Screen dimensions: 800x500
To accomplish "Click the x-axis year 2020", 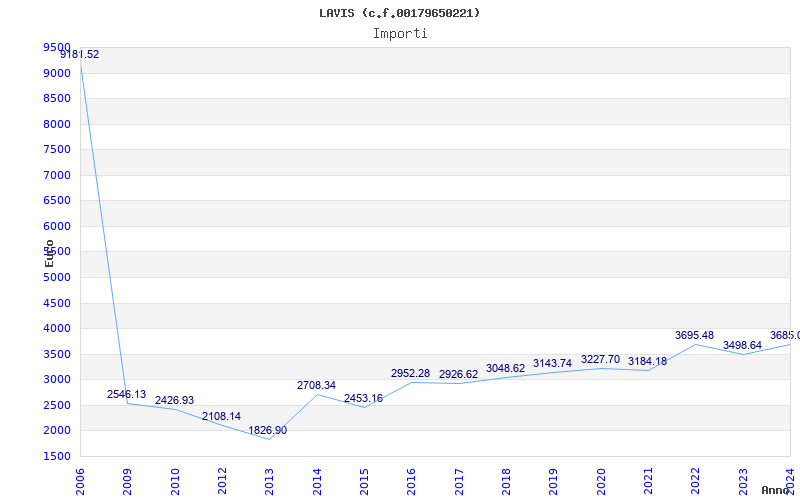I will (601, 482).
